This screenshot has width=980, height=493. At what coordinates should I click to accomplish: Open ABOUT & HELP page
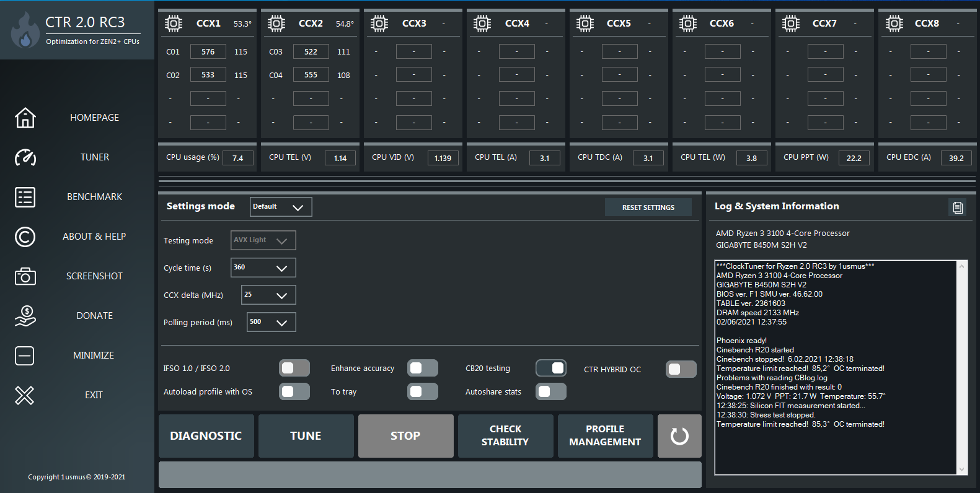94,237
